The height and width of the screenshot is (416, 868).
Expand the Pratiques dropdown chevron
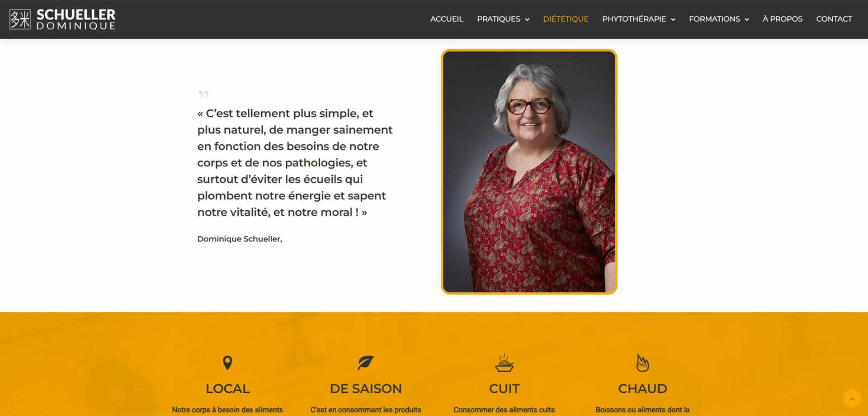[x=527, y=19]
